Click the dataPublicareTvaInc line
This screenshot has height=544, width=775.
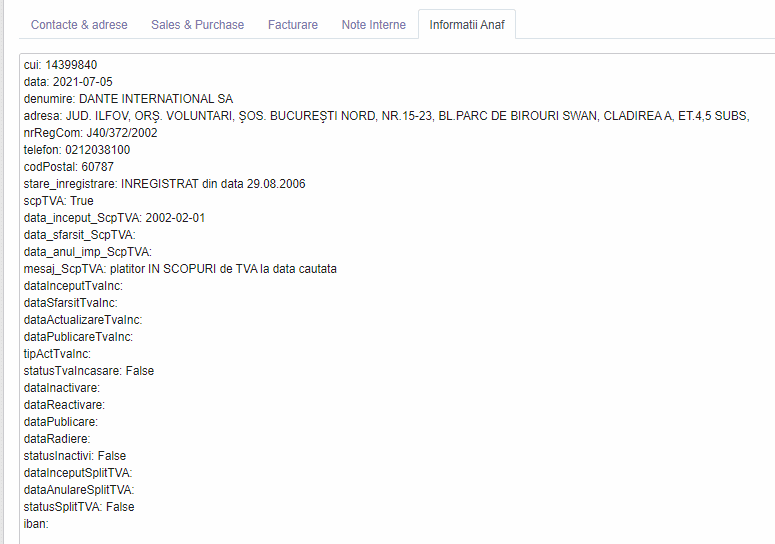78,337
